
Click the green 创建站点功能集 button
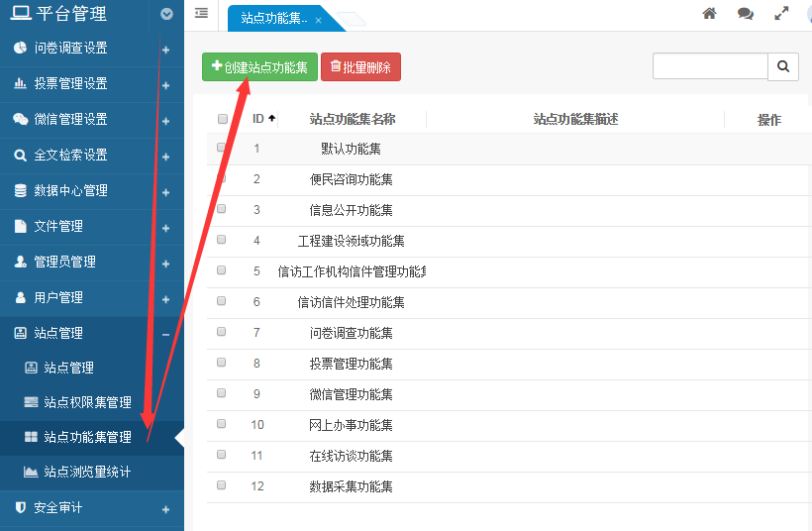pos(259,67)
